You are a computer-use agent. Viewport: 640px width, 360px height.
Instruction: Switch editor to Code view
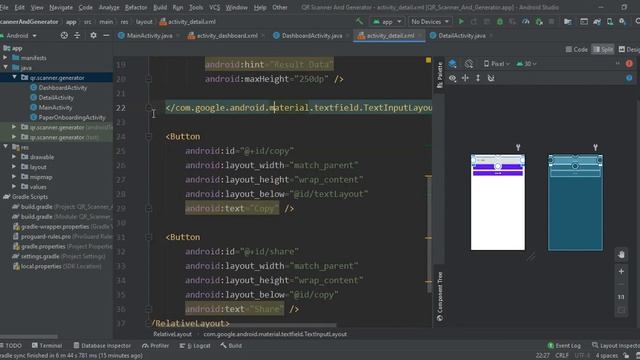click(577, 49)
